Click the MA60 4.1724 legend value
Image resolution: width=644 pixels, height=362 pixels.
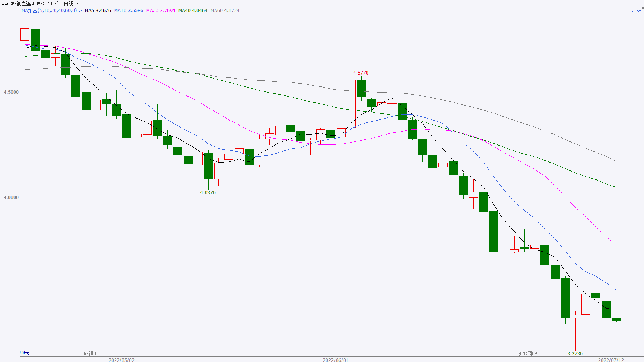point(225,11)
